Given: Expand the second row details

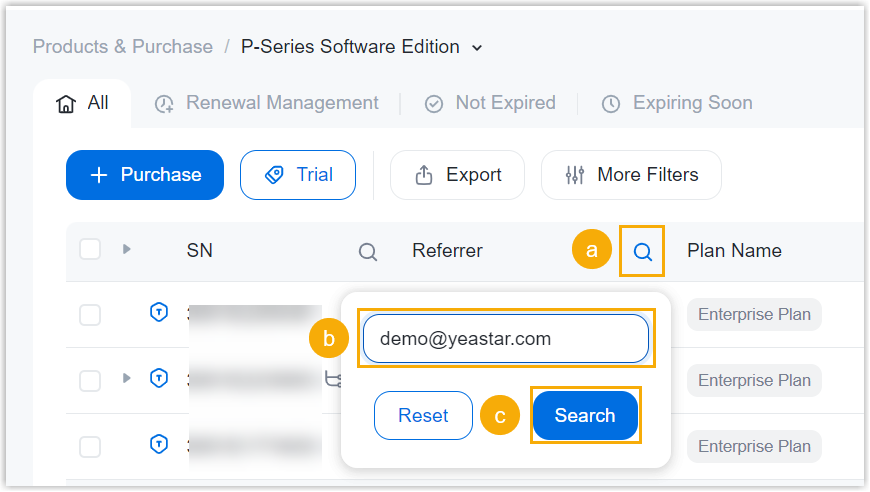Looking at the screenshot, I should pyautogui.click(x=127, y=378).
